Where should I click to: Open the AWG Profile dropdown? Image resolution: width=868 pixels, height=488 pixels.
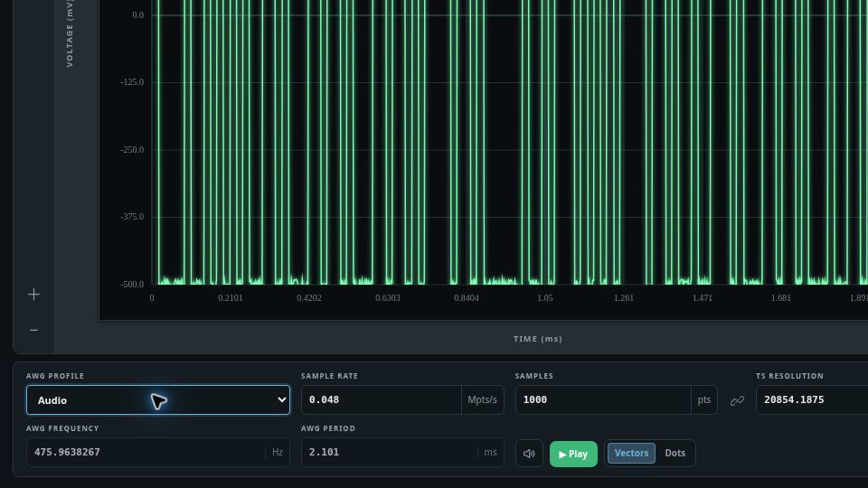point(158,400)
